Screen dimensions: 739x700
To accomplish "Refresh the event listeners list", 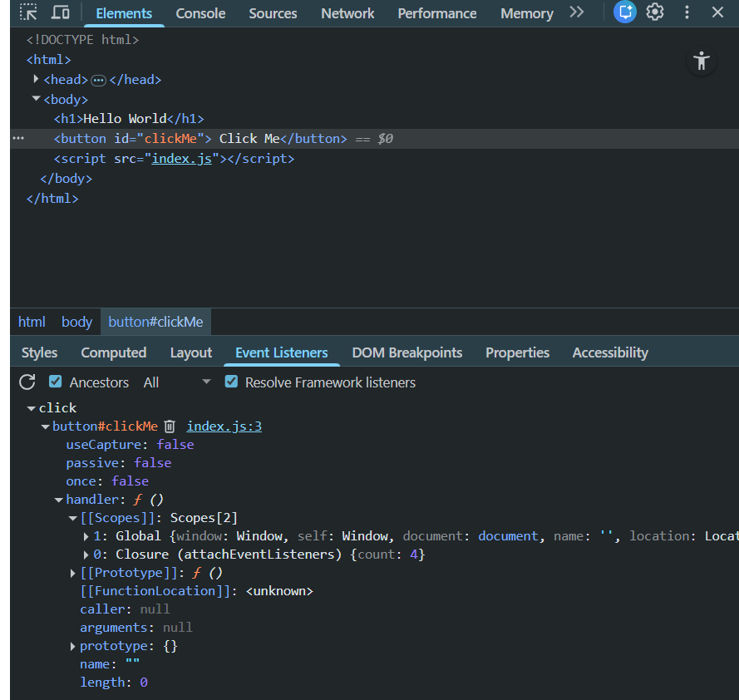I will coord(27,382).
